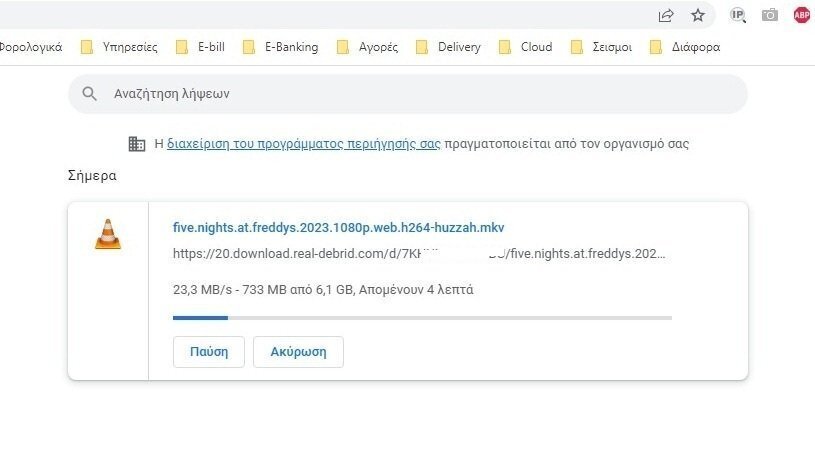The width and height of the screenshot is (815, 460).
Task: Open the AdBlock Plus extension icon
Action: click(x=801, y=15)
